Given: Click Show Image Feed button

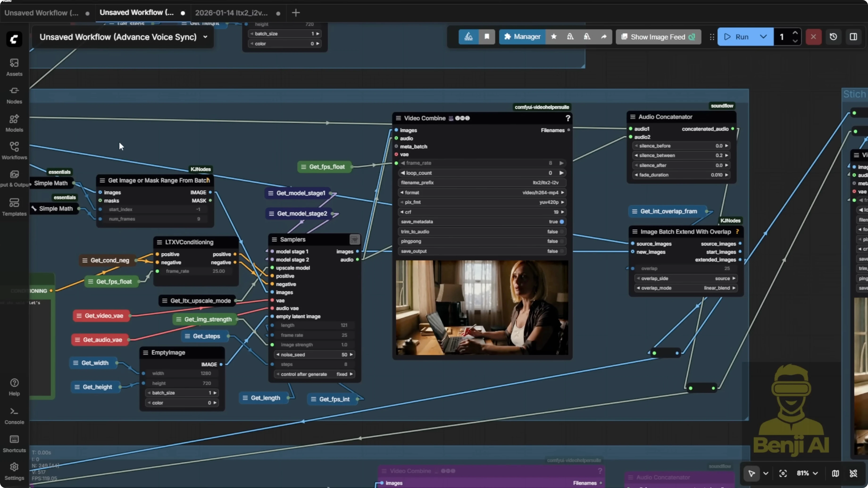Looking at the screenshot, I should [x=658, y=37].
